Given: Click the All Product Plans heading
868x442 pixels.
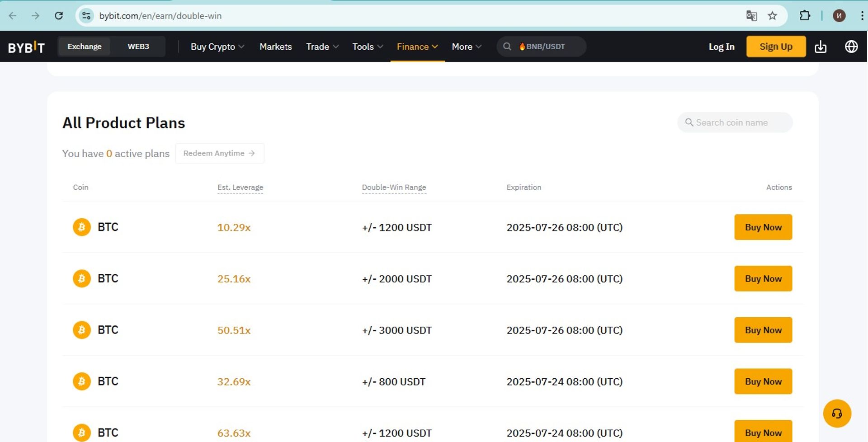Looking at the screenshot, I should click(123, 122).
